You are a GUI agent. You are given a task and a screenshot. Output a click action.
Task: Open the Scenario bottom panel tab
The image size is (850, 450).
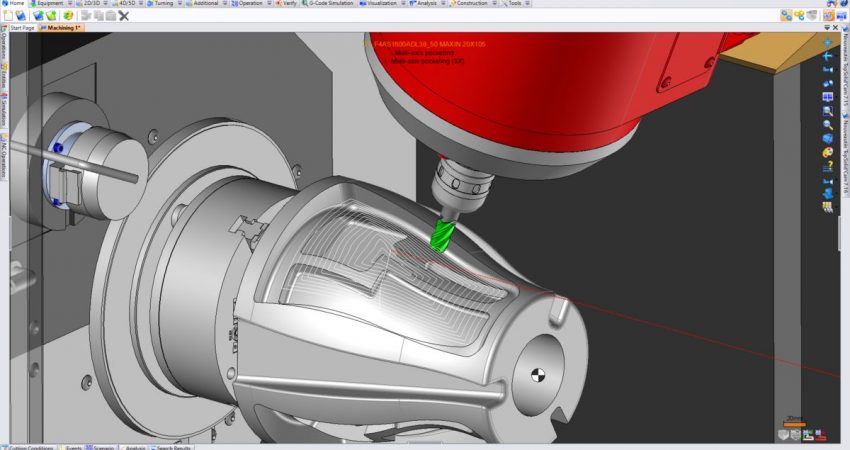tap(101, 447)
